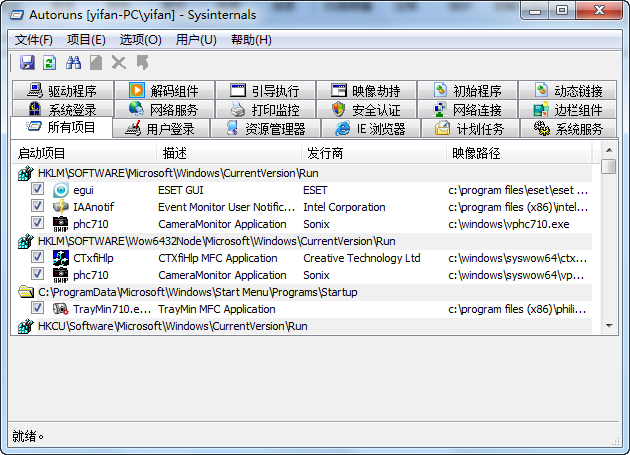Click the Save toolbar icon
This screenshot has height=455, width=630.
[x=27, y=62]
